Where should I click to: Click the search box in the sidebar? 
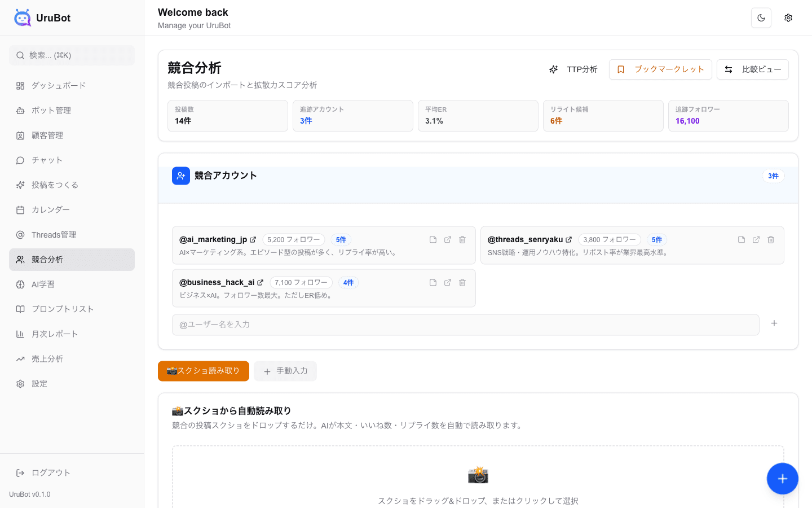pos(72,55)
